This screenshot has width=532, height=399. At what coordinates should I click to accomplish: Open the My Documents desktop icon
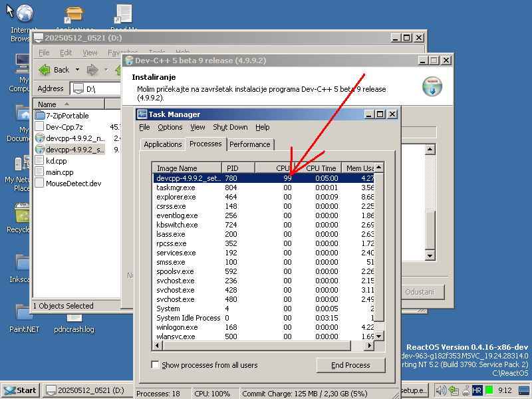(23, 112)
